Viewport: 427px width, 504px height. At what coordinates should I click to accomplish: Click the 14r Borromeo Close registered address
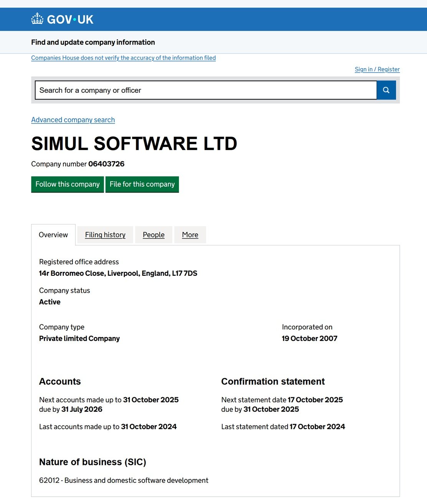[118, 273]
